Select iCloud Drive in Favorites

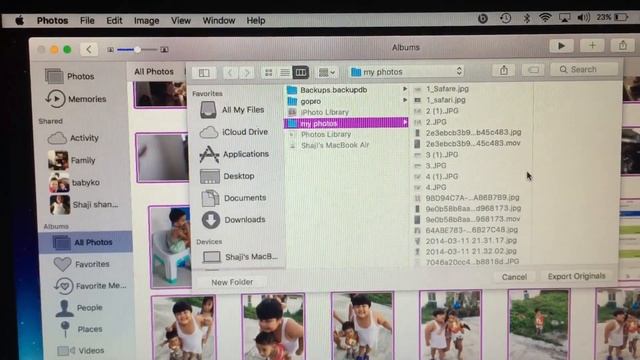(233, 132)
